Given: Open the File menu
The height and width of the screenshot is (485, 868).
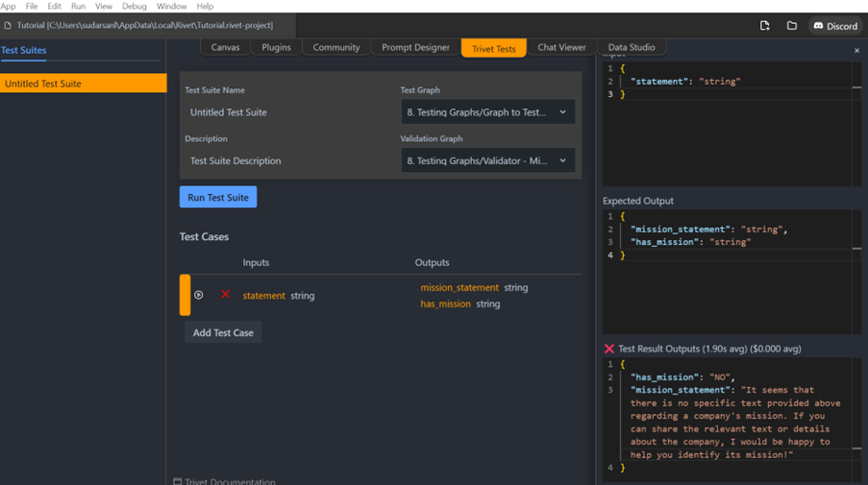Looking at the screenshot, I should point(32,6).
